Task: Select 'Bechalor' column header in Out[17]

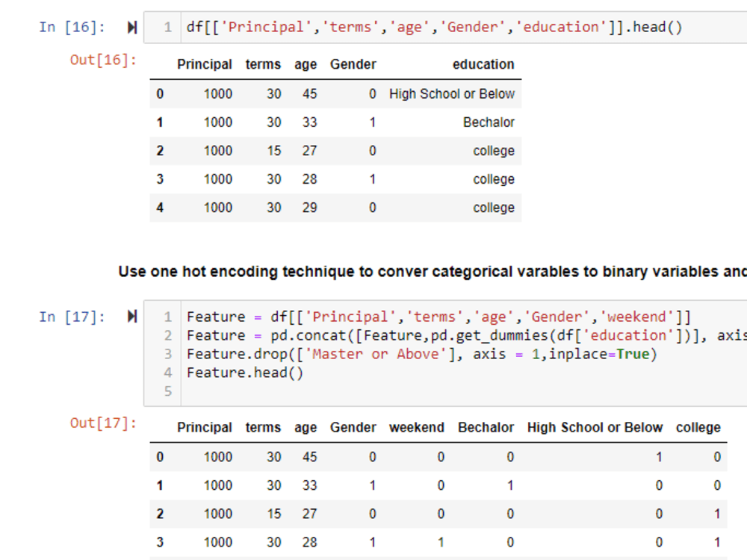Action: click(486, 427)
